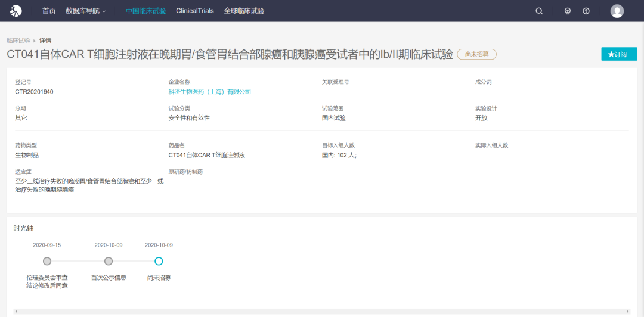
Task: Click the trial title heading text
Action: [230, 54]
